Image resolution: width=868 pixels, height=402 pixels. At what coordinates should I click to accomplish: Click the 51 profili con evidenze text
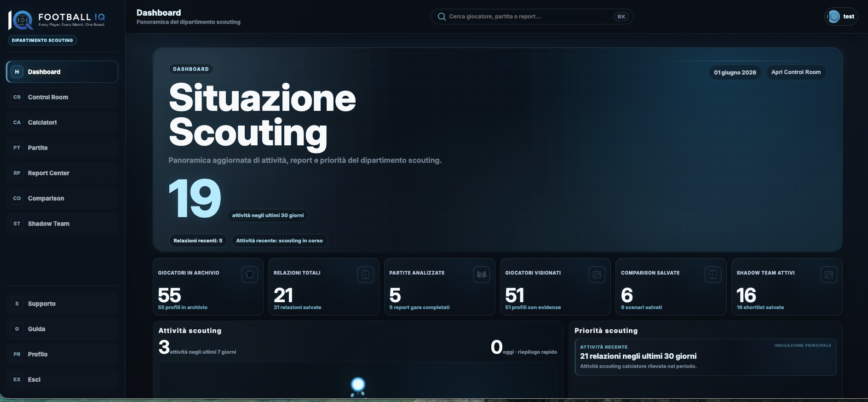533,307
